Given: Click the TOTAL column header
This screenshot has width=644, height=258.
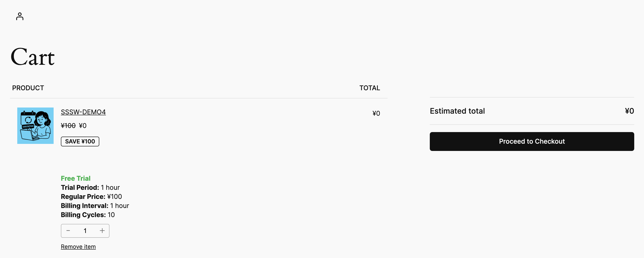Looking at the screenshot, I should click(x=370, y=88).
